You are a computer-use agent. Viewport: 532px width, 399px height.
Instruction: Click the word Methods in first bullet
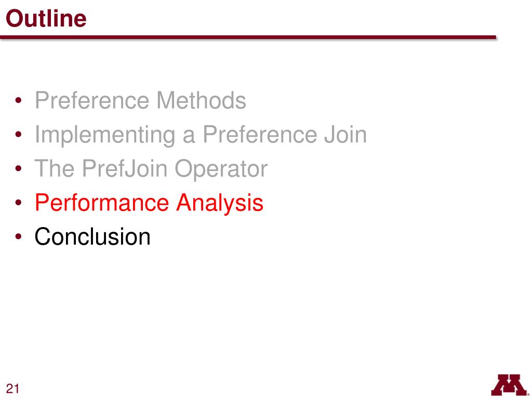[x=201, y=100]
